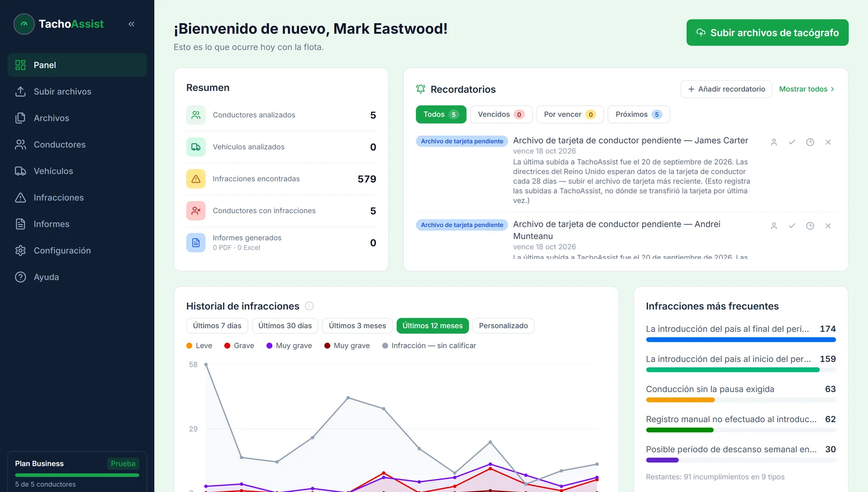The width and height of the screenshot is (868, 492).
Task: Click the Infracciones encontradas warning icon
Action: tap(196, 179)
